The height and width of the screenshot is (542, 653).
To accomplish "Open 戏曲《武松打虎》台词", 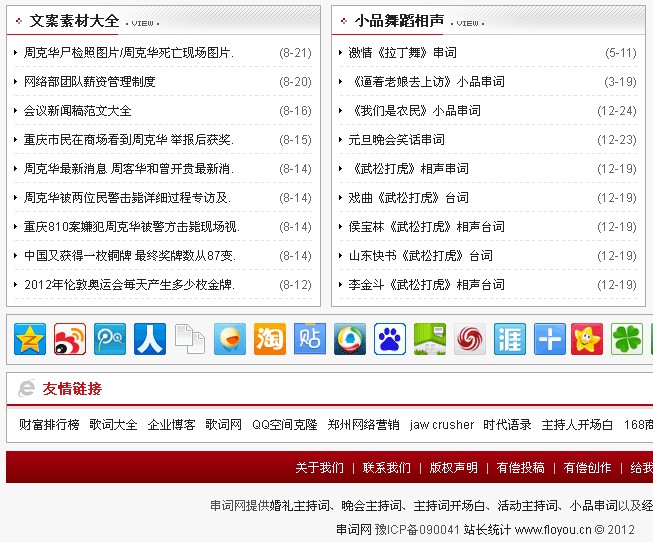I will (x=409, y=197).
